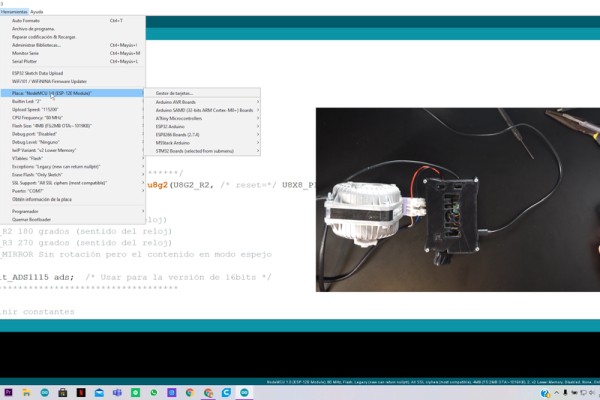The height and width of the screenshot is (400, 600).
Task: Expand Debug Level "Ninguno" option
Action: (73, 142)
